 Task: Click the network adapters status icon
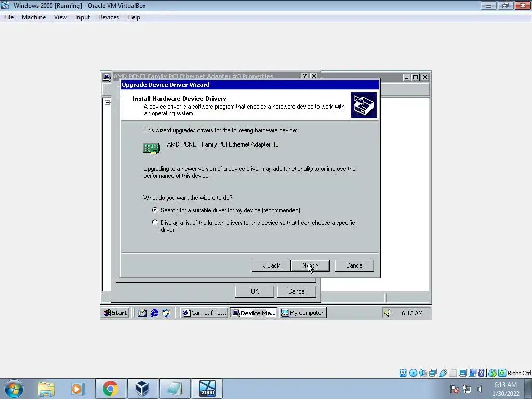pos(433,373)
